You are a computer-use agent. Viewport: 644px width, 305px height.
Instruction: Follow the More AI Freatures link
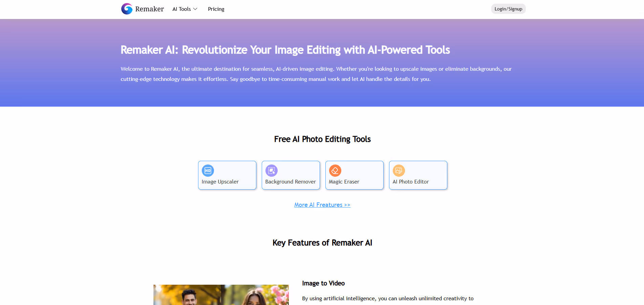click(x=322, y=205)
